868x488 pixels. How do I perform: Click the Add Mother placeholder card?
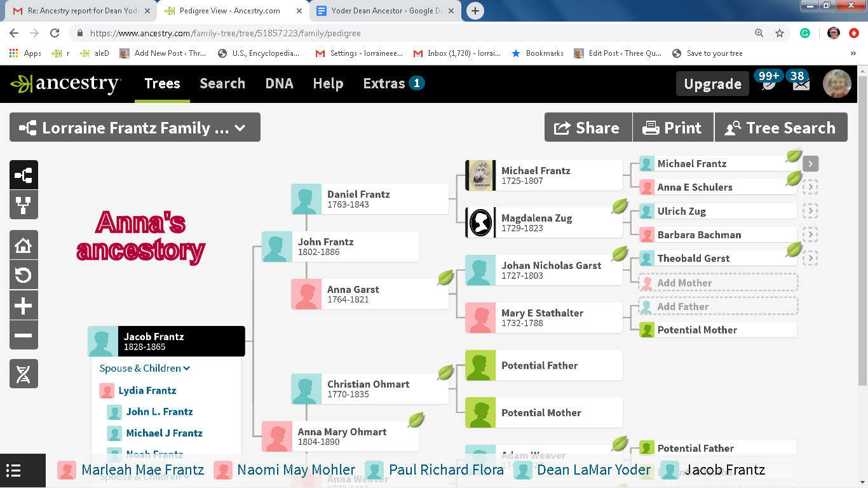click(718, 283)
